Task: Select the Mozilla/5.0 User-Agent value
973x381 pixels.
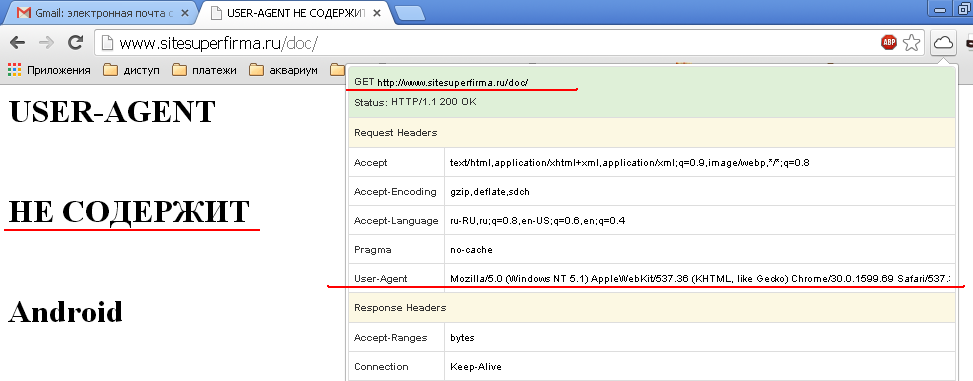Action: tap(700, 279)
